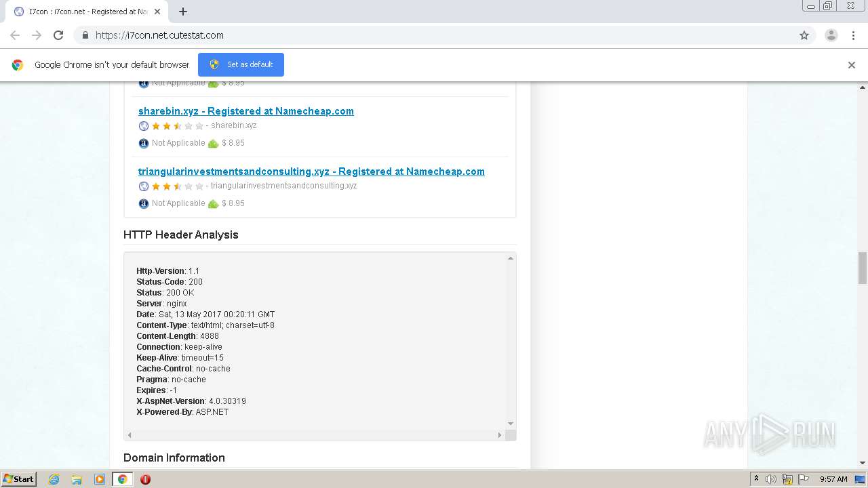Image resolution: width=868 pixels, height=488 pixels.
Task: Click the X-AspNet-Version line
Action: (x=191, y=401)
